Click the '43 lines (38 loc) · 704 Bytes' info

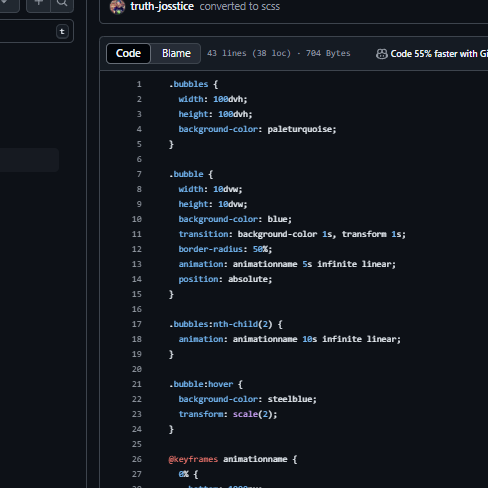pyautogui.click(x=279, y=53)
